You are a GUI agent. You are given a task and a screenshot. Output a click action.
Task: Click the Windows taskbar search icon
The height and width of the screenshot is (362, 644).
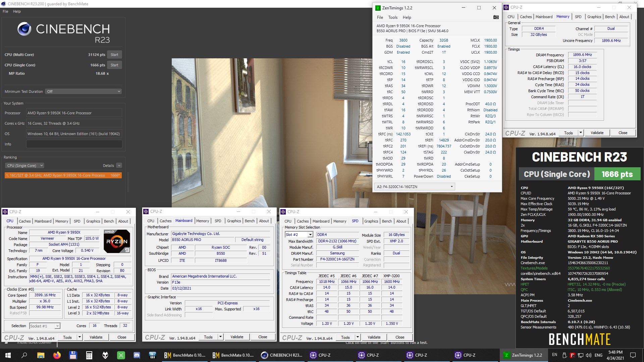(x=24, y=355)
